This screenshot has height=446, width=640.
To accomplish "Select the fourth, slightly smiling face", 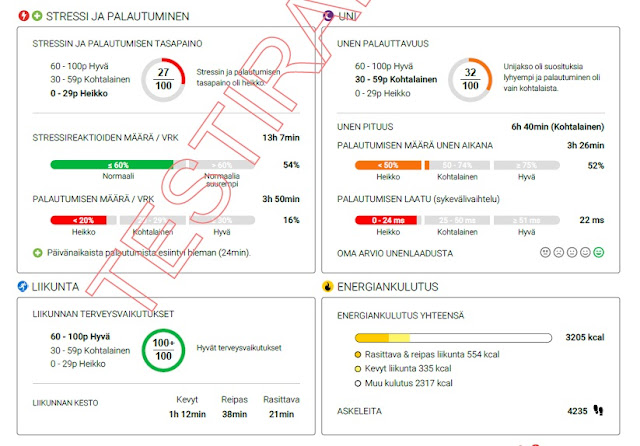I will point(585,253).
